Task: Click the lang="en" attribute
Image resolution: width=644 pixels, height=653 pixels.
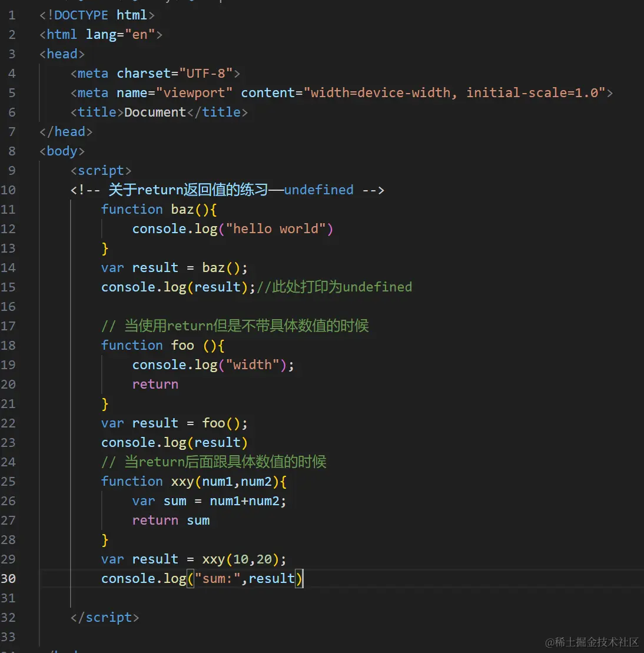Action: pyautogui.click(x=120, y=35)
